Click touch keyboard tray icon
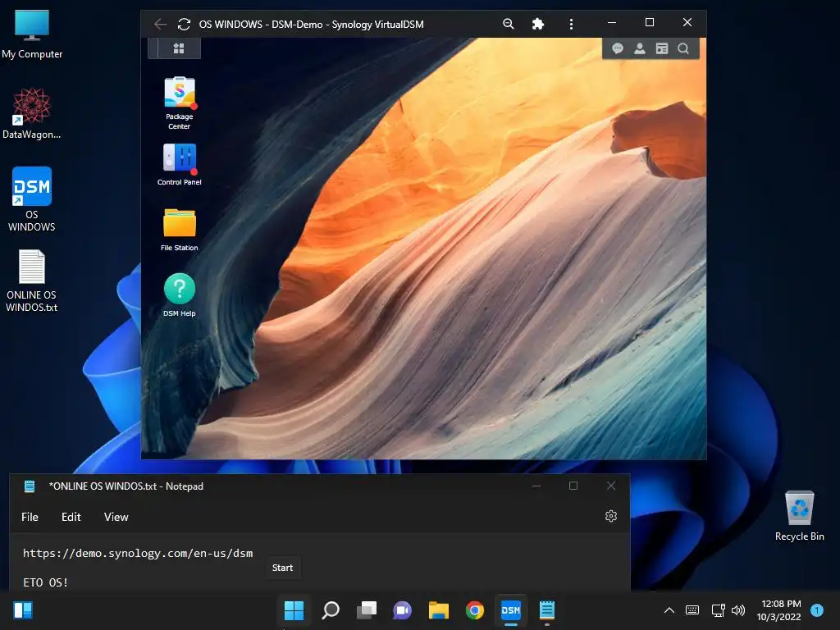This screenshot has width=840, height=630. 692,610
